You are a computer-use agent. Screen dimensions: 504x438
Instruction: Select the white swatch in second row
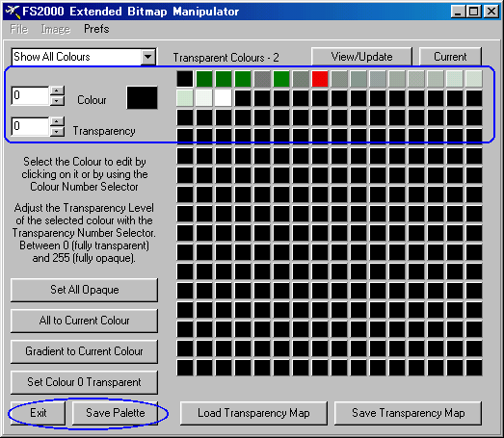224,98
